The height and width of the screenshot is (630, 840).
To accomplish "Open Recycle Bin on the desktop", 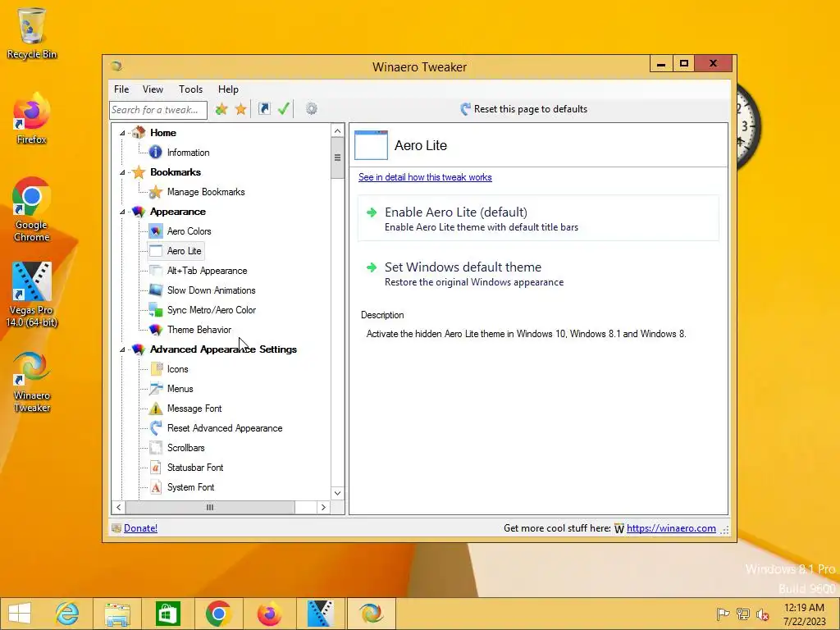I will coord(32,33).
